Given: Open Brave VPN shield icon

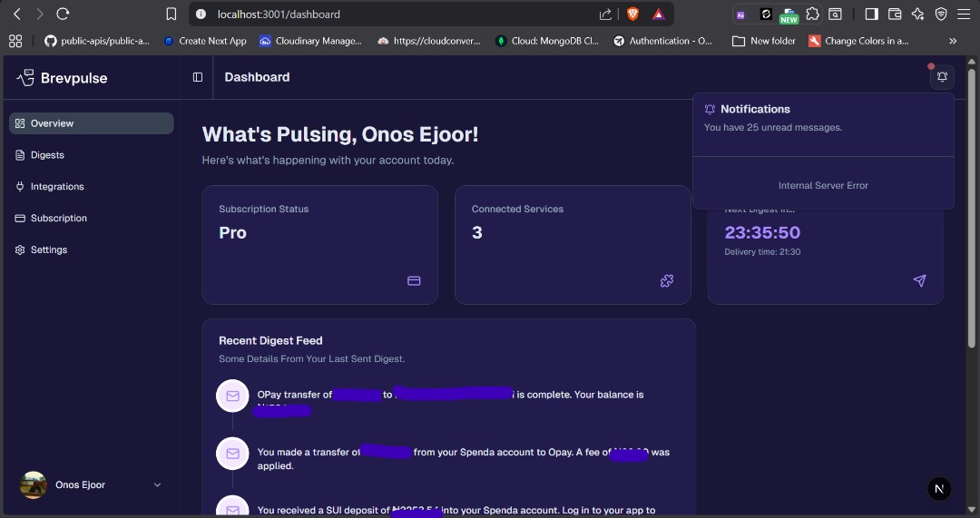Looking at the screenshot, I should [941, 14].
